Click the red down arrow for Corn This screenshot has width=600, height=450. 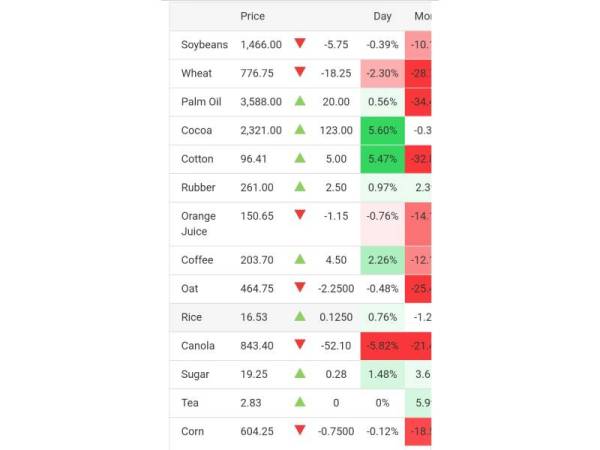299,431
